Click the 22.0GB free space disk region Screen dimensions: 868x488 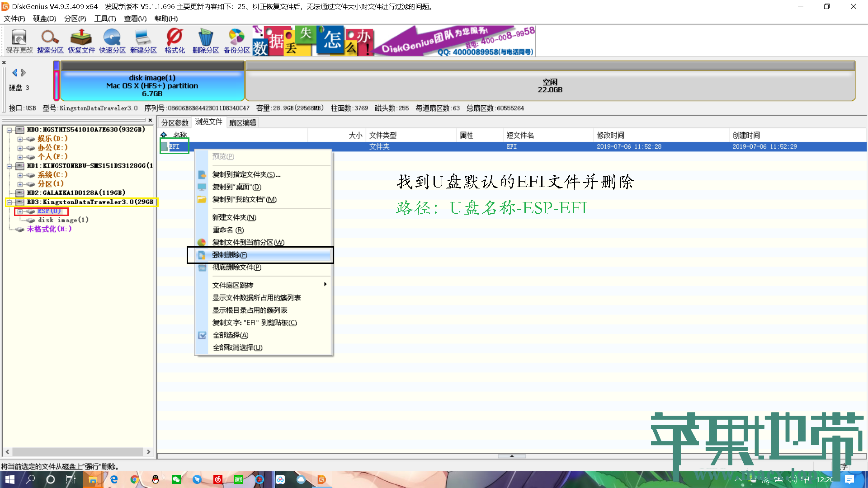click(x=550, y=86)
